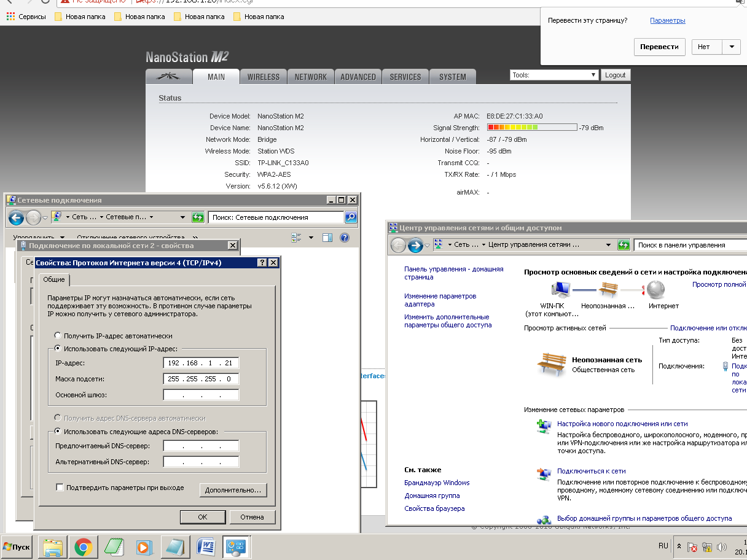Click the Интернет globe icon in network map
The image size is (747, 560).
click(656, 289)
